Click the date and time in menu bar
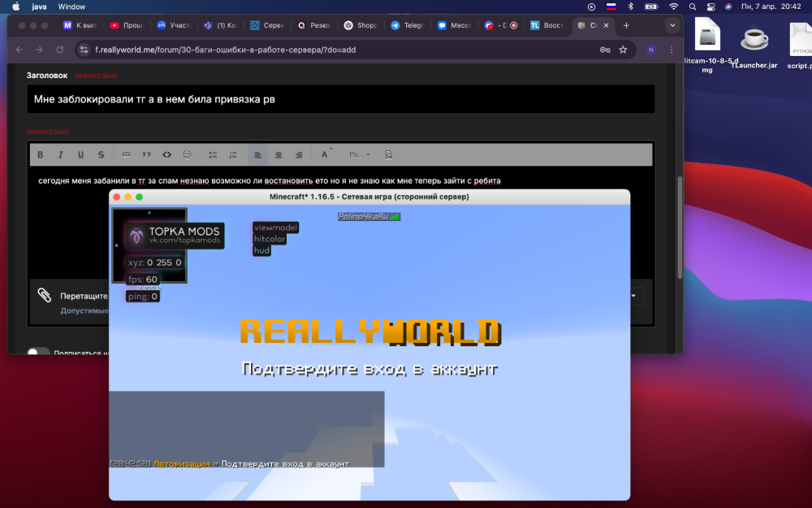 point(771,7)
